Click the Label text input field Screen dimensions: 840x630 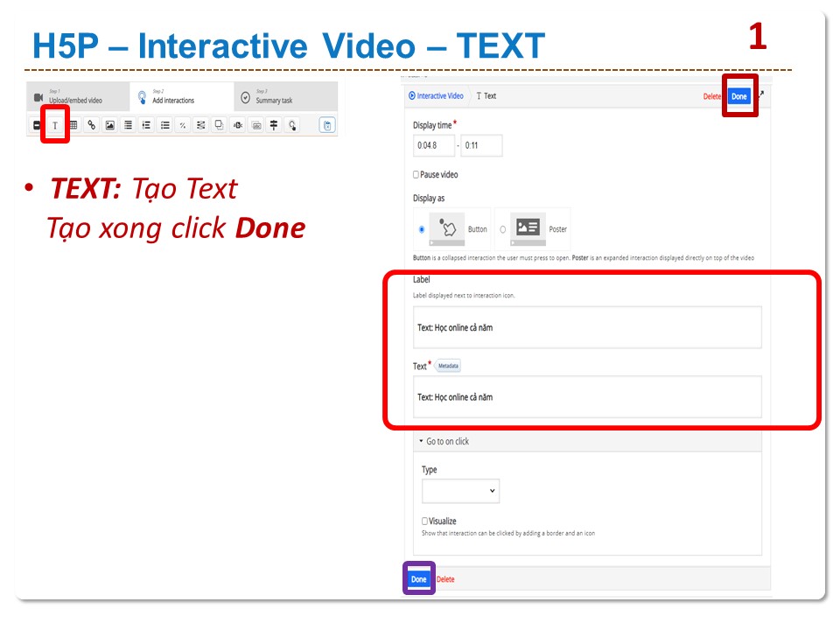587,327
